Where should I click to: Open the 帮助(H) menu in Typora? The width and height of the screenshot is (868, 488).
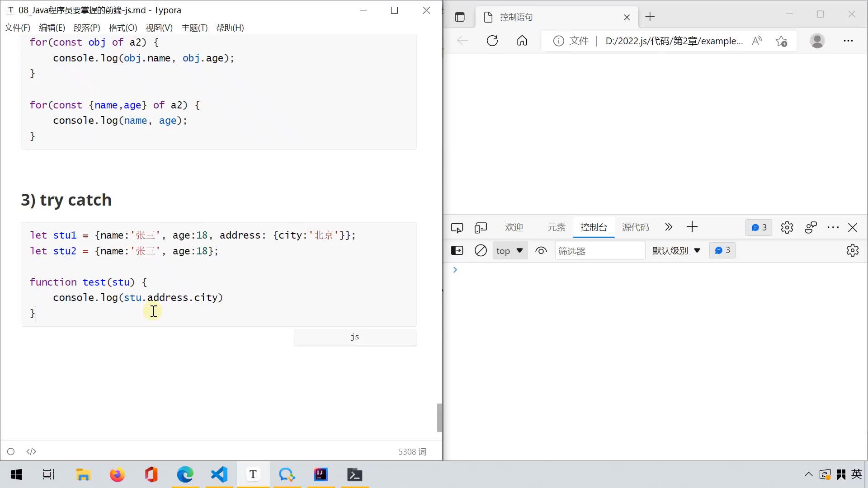point(230,28)
